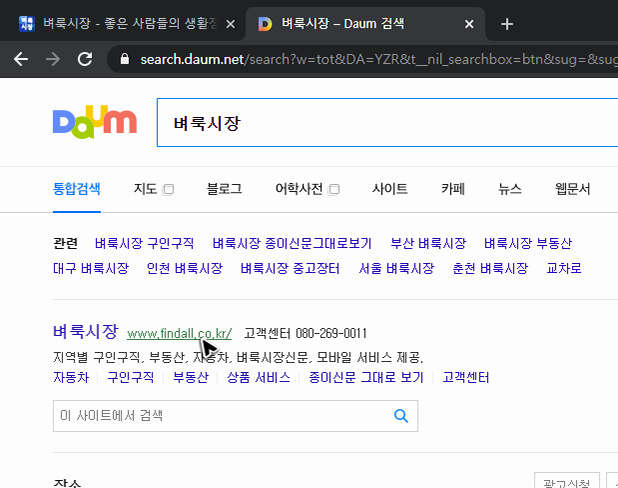Open a new tab with the plus button
This screenshot has height=488, width=618.
click(507, 24)
